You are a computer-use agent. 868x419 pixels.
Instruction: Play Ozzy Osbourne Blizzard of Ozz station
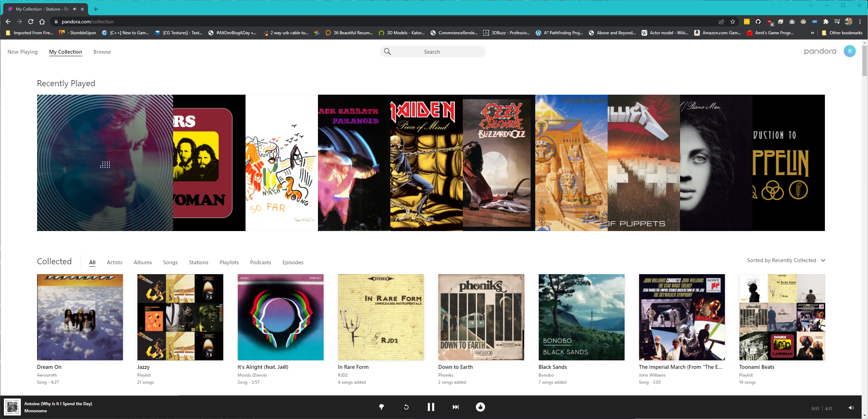pos(499,163)
